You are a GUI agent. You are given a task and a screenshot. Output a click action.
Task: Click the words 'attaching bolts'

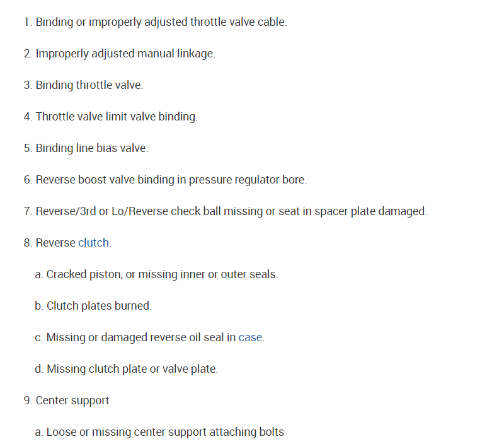[246, 432]
